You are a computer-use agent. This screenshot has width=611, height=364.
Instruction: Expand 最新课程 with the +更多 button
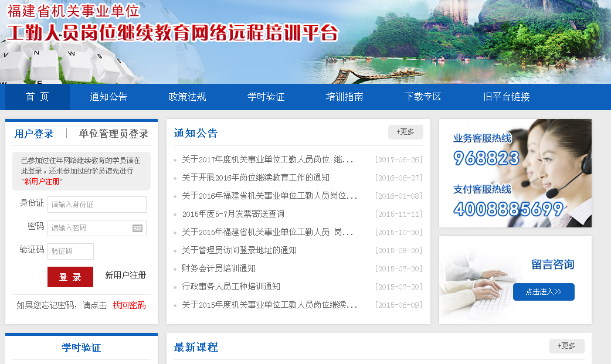tap(566, 346)
